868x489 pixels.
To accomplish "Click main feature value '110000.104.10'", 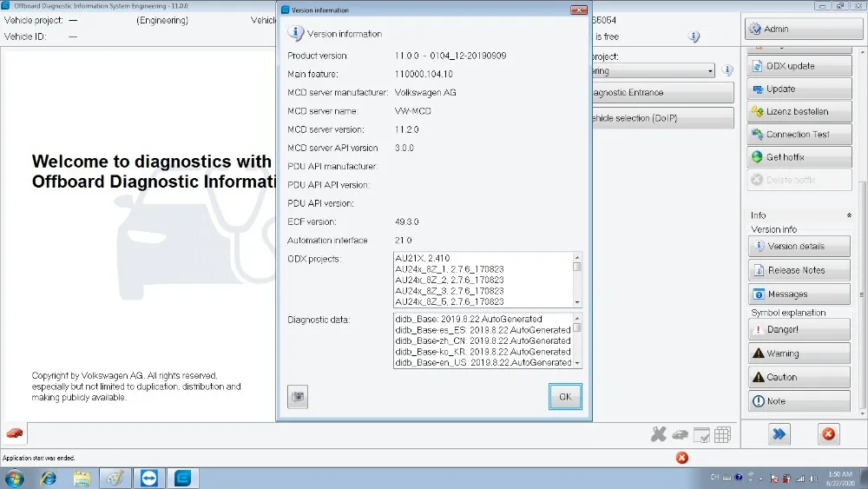I will (x=424, y=74).
